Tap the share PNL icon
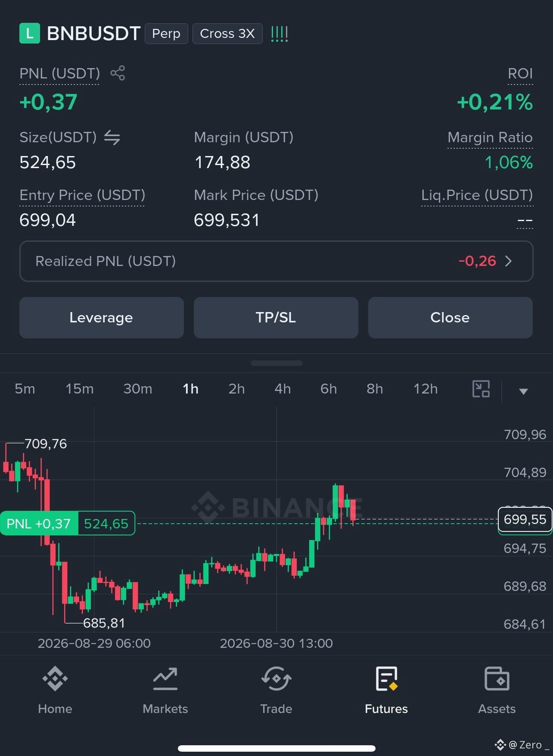 pos(118,73)
